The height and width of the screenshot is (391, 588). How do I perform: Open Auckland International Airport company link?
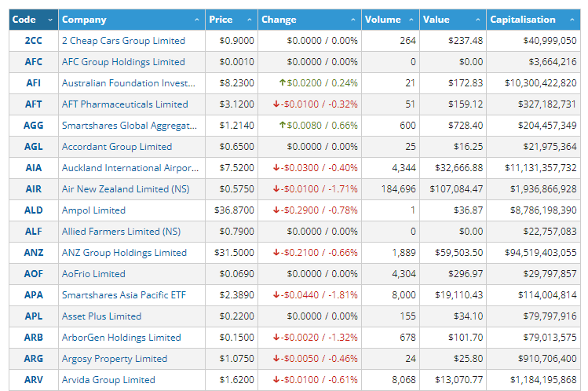[x=128, y=168]
